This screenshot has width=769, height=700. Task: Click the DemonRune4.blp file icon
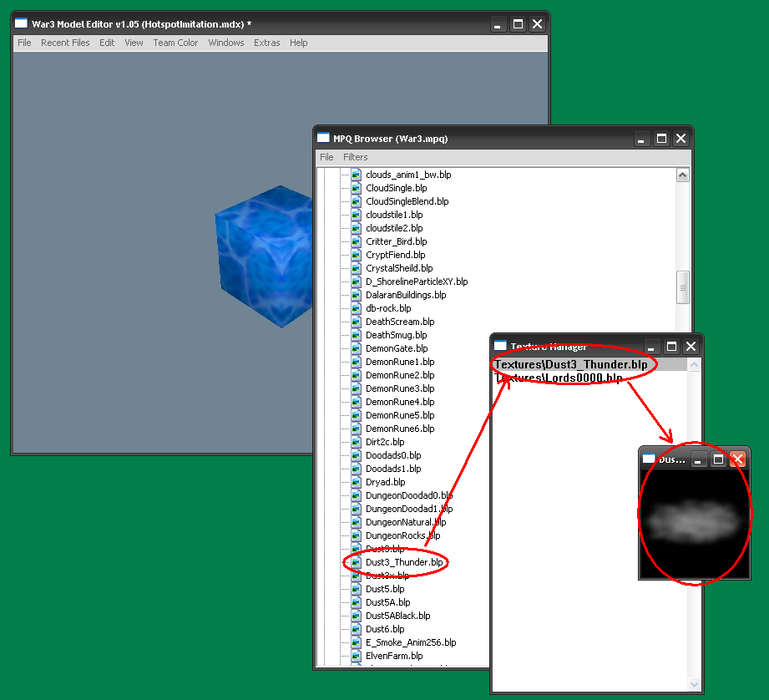357,402
